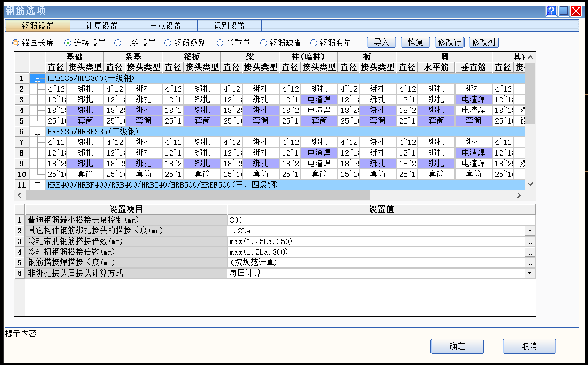Switch to the 钢筋设置 tab
Image resolution: width=588 pixels, height=365 pixels.
tap(37, 26)
